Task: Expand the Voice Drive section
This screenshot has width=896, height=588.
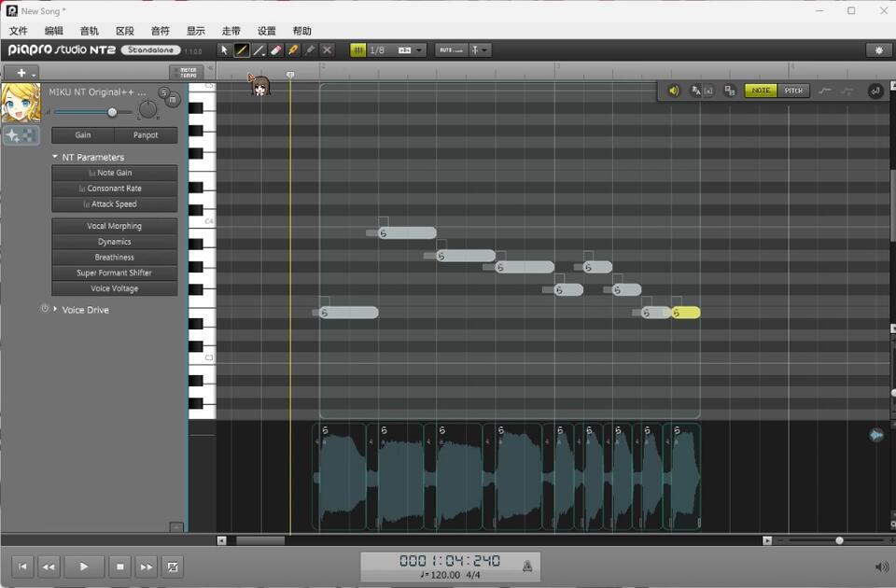Action: pyautogui.click(x=55, y=309)
